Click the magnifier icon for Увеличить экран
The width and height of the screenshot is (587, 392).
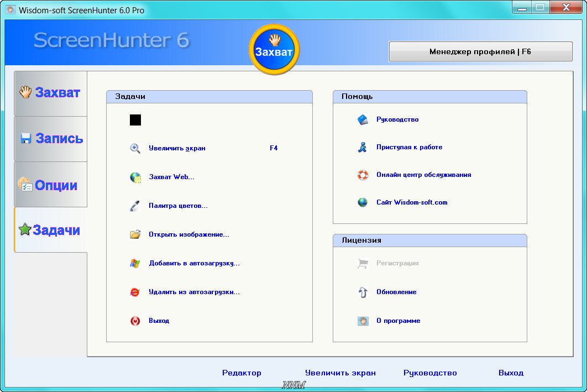click(135, 148)
